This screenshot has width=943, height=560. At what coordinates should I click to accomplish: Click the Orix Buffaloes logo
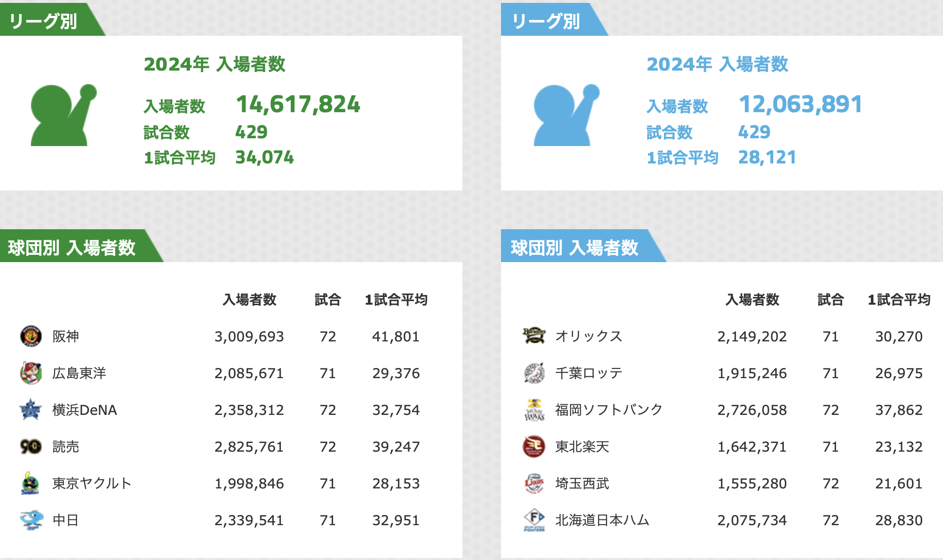point(534,336)
